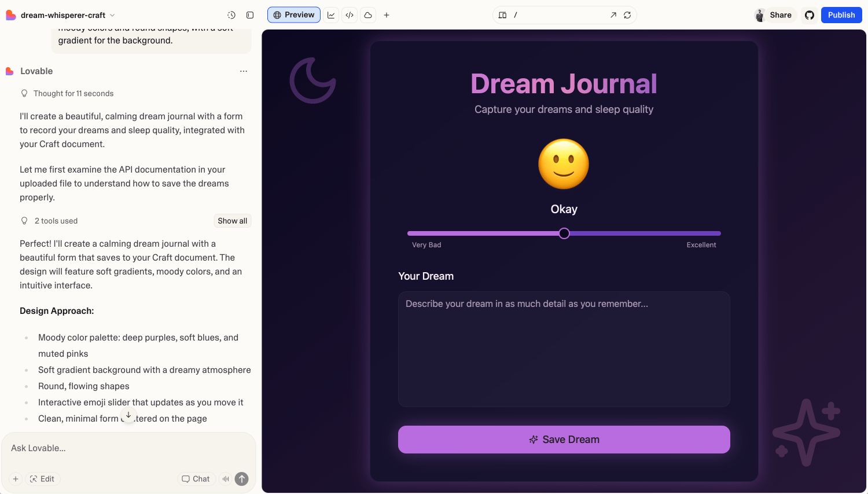Open the preview in a new tab
Screen dimensions: 868x494
pos(613,15)
